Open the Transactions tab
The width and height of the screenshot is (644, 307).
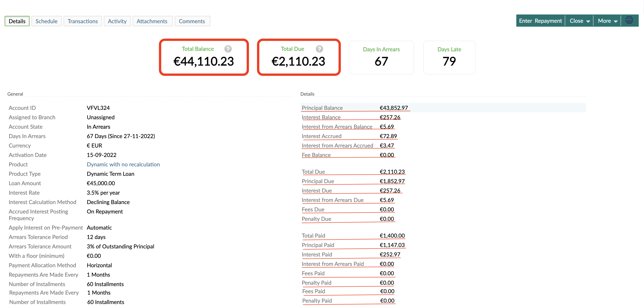(83, 21)
